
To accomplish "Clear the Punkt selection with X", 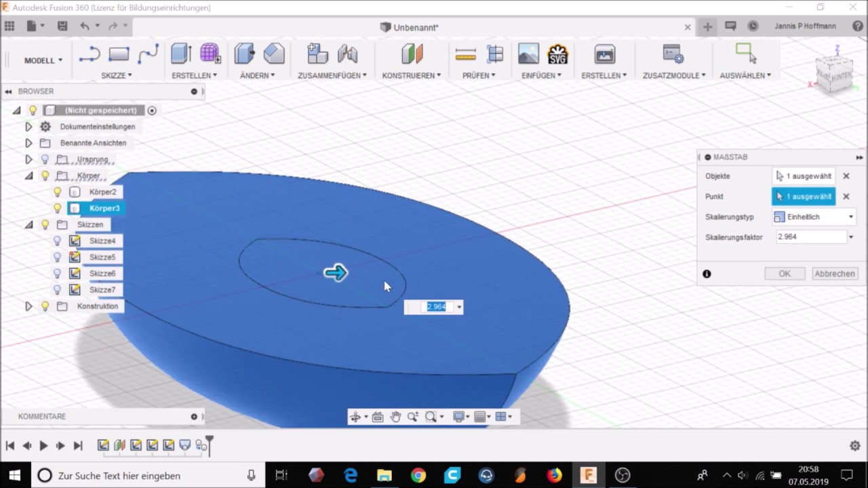I will pyautogui.click(x=846, y=197).
